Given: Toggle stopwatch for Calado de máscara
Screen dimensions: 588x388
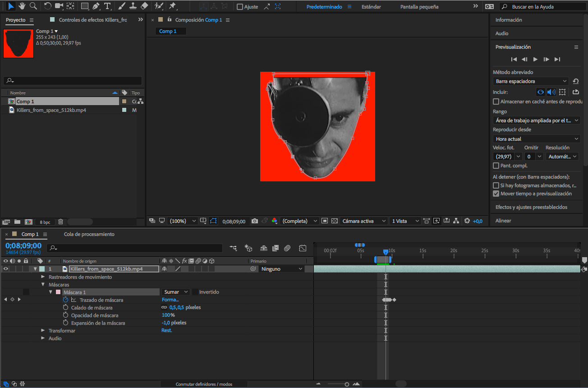Looking at the screenshot, I should click(x=65, y=307).
